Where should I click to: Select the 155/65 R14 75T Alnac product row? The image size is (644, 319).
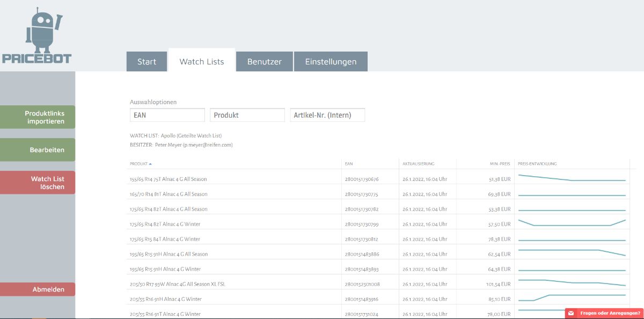[169, 179]
